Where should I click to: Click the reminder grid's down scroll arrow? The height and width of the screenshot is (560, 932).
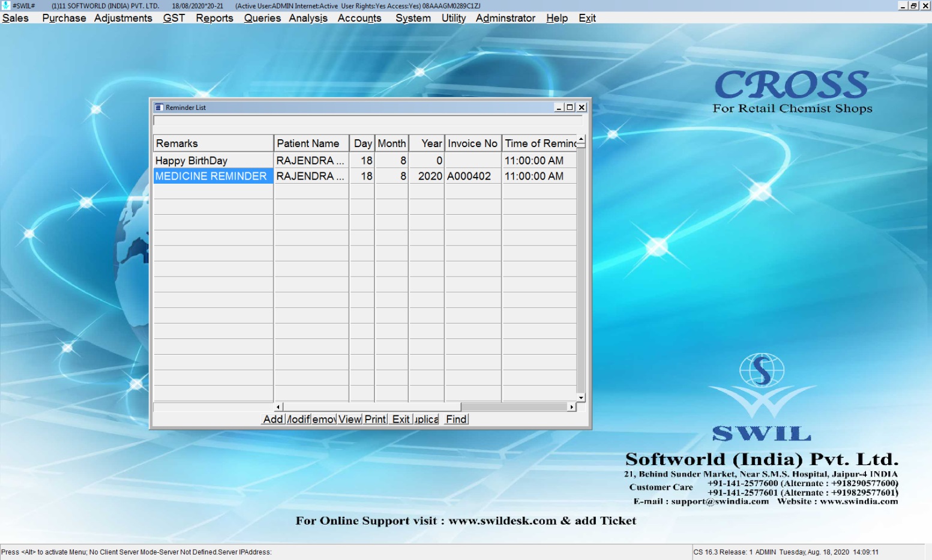(581, 397)
